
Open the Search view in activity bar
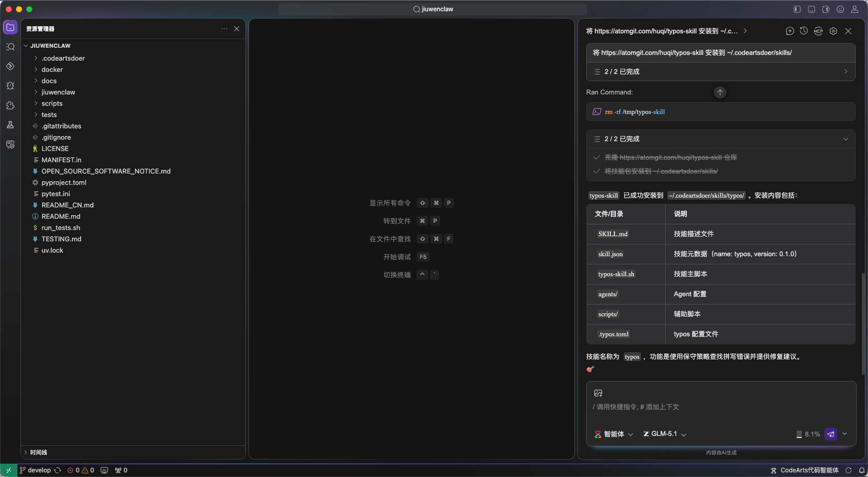[10, 47]
